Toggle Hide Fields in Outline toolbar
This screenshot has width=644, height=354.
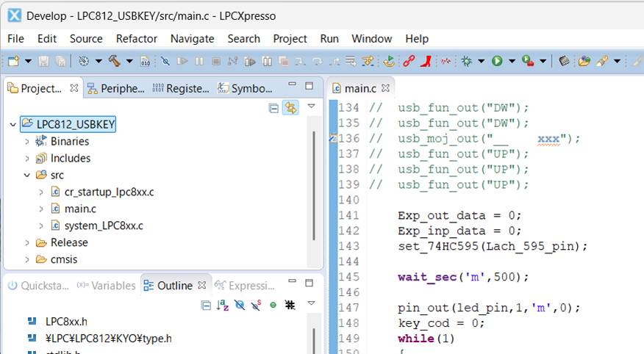240,305
